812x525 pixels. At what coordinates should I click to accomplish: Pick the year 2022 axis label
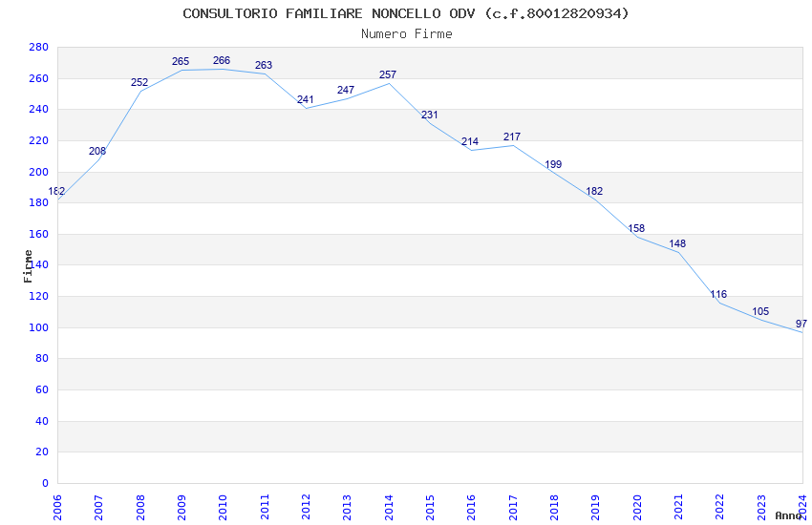720,507
